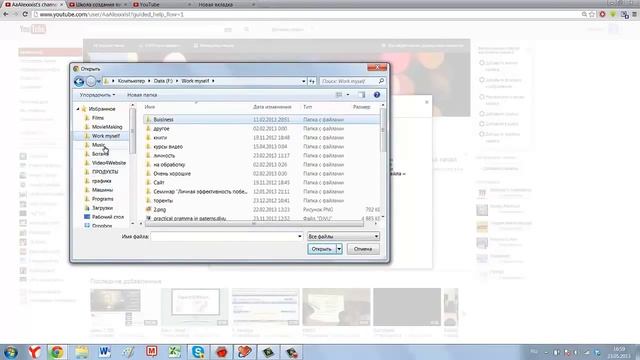This screenshot has height=360, width=640.
Task: Select the другое folder row
Action: click(x=262, y=129)
